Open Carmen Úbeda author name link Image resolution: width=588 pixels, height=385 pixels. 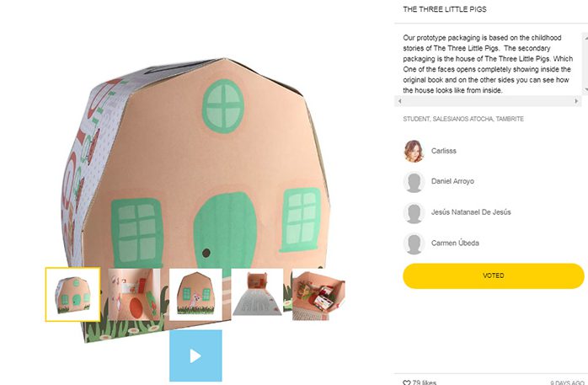click(455, 243)
